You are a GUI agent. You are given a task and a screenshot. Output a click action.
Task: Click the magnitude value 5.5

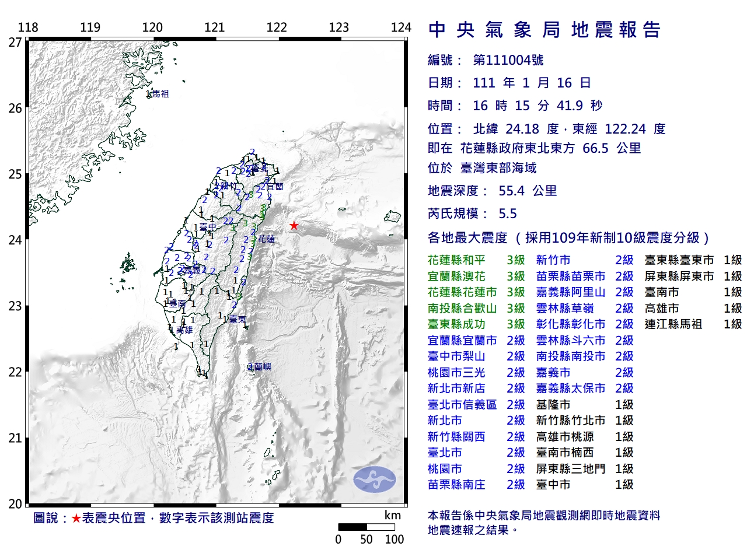[x=507, y=213]
